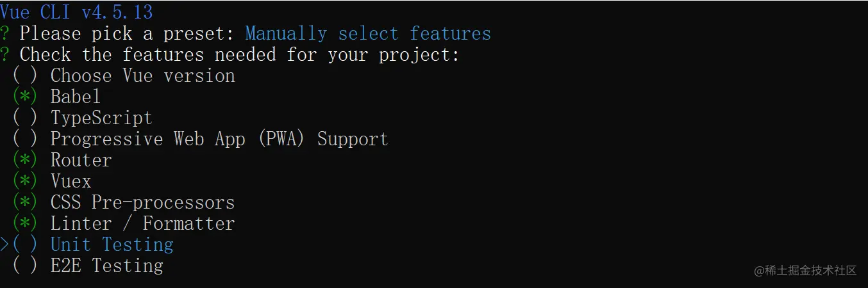Click the CSS Pre-processors label
Viewport: 868px width, 288px height.
(142, 202)
